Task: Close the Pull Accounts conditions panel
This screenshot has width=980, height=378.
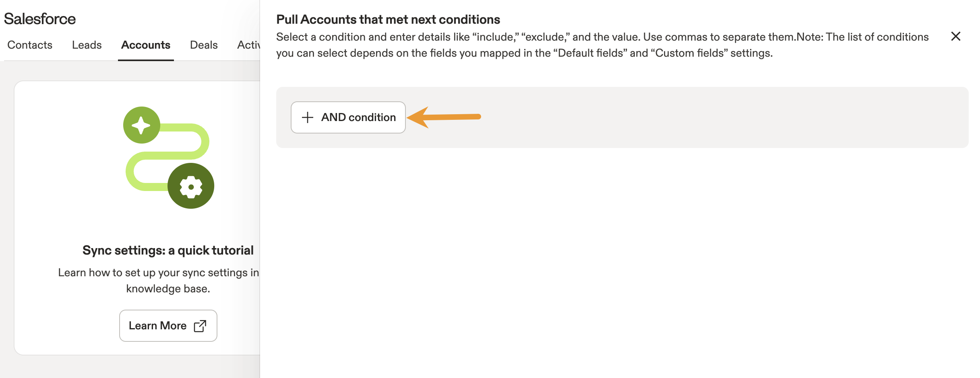Action: point(956,36)
